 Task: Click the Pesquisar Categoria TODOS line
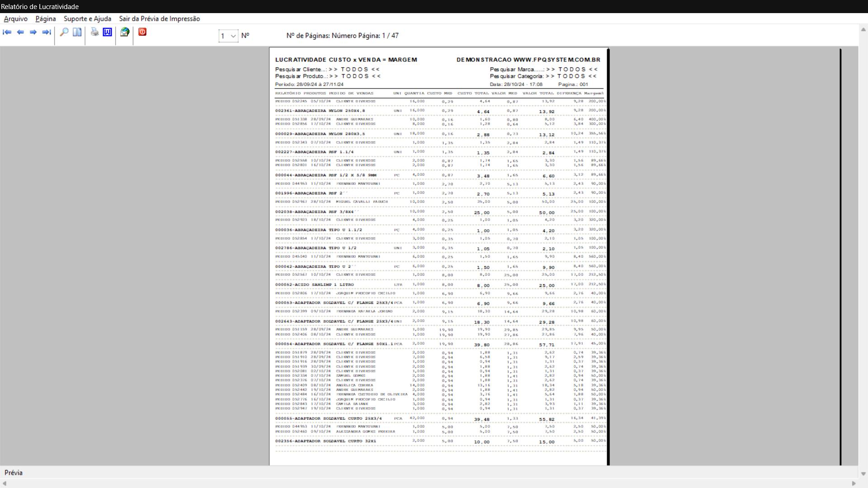[543, 76]
